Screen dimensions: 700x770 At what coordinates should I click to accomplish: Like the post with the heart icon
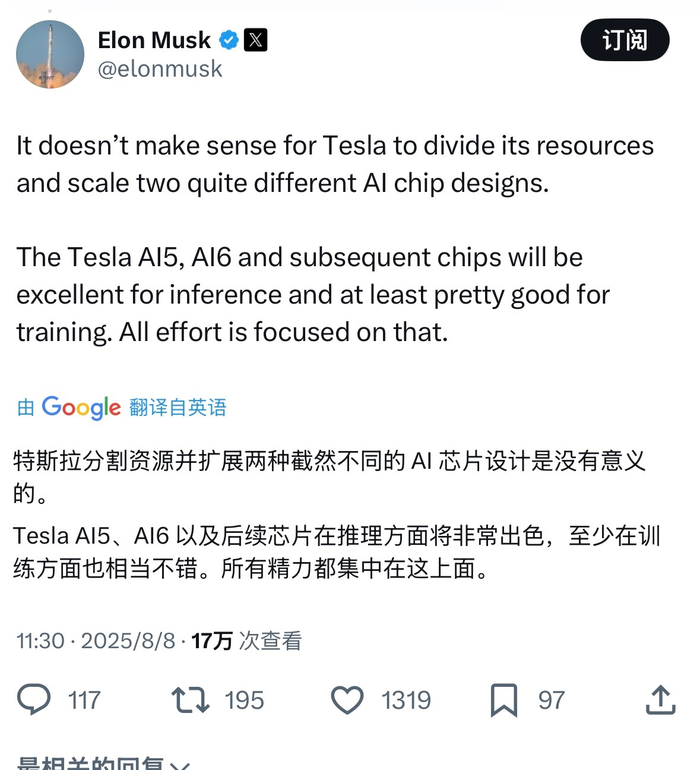coord(347,700)
